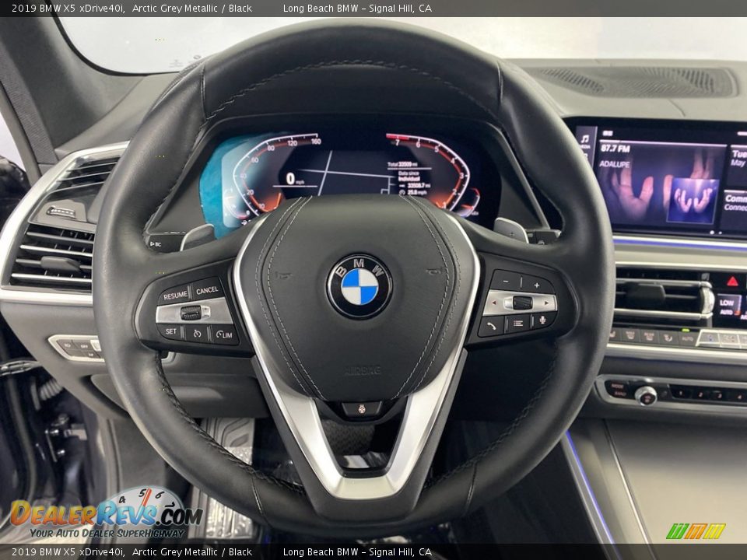Tap the cruise control speedometer icon button
747x560 pixels.
[x=197, y=334]
